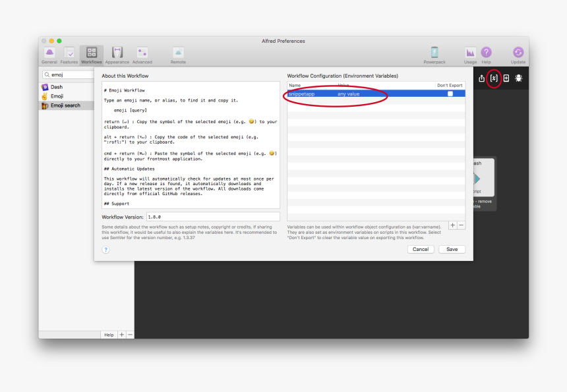Remove the selected variable with minus
Screen dimensions: 567x392
pyautogui.click(x=461, y=225)
